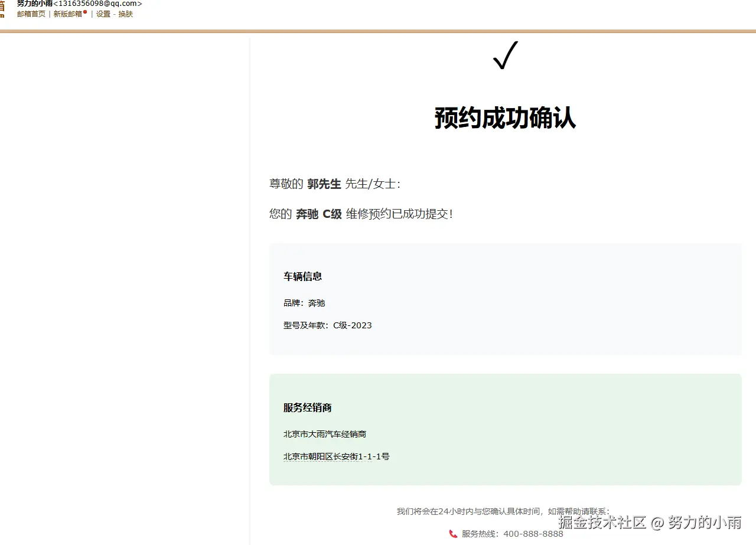Open 设置 in the mail header
Viewport: 756px width, 545px height.
103,14
